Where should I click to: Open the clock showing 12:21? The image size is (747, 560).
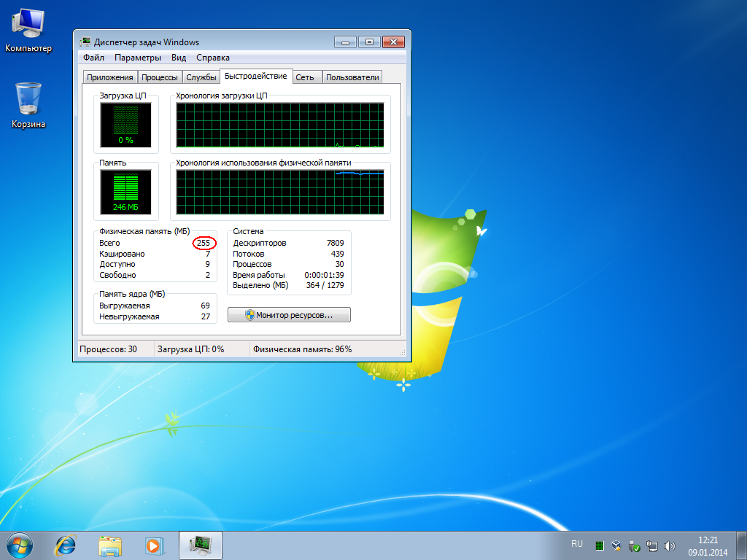click(708, 545)
